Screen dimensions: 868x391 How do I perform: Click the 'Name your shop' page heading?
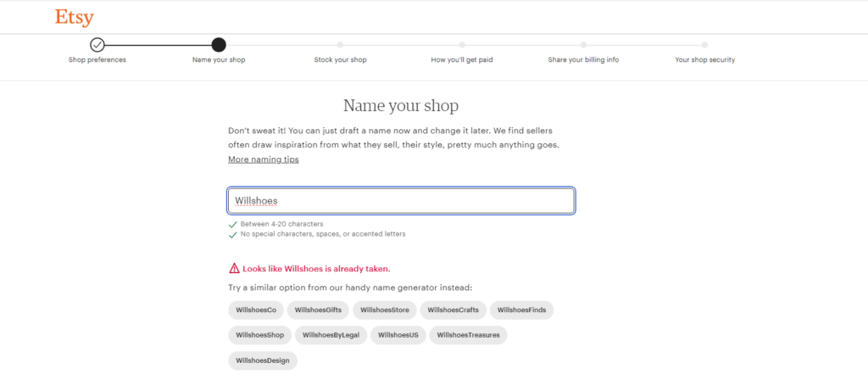point(401,105)
